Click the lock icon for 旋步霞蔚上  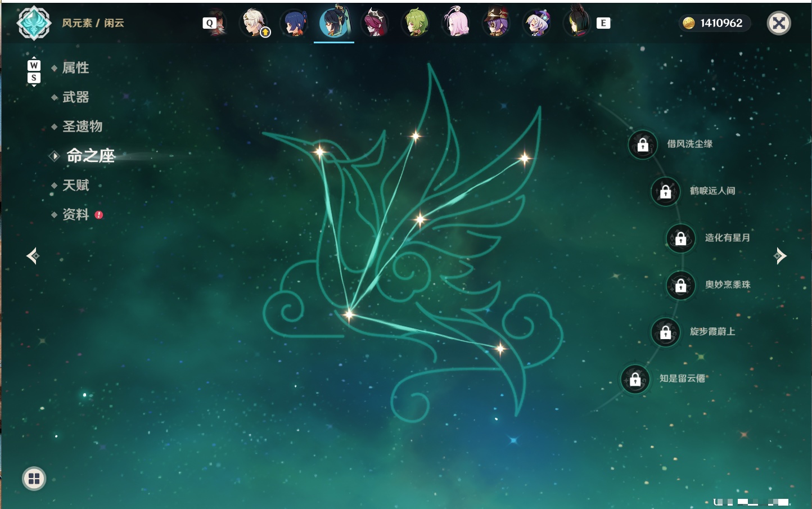click(665, 332)
